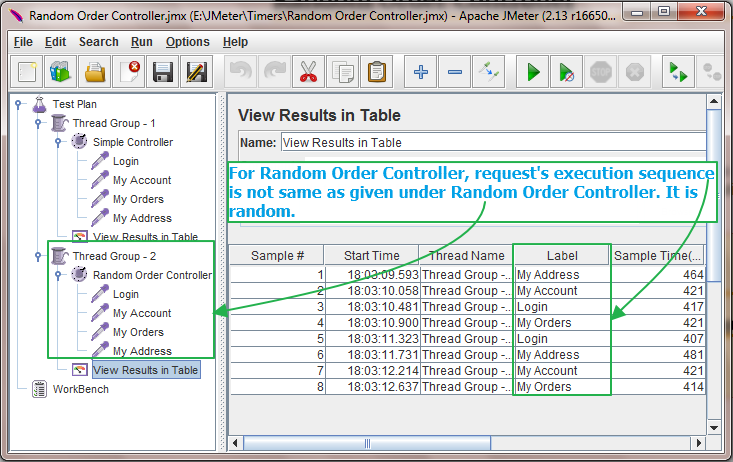This screenshot has width=733, height=462.
Task: Open the Search menu
Action: (99, 42)
